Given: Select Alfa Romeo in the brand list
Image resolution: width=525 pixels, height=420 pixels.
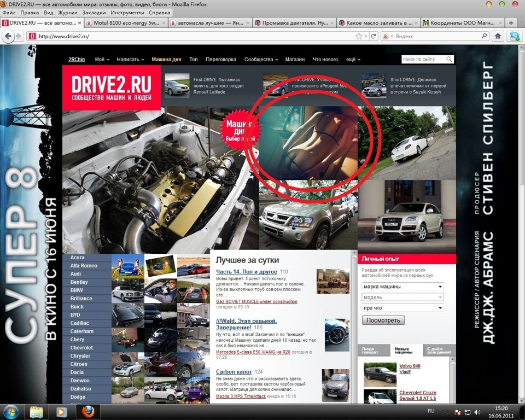Looking at the screenshot, I should click(84, 266).
